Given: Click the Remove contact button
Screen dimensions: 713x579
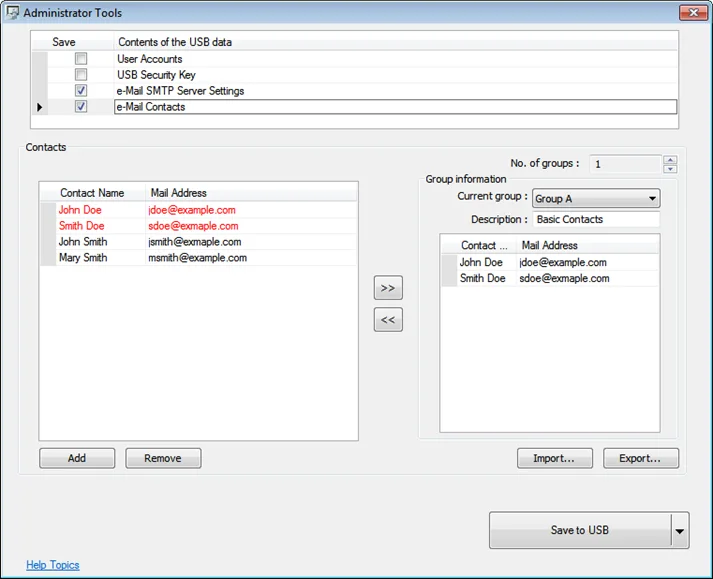Looking at the screenshot, I should [163, 458].
